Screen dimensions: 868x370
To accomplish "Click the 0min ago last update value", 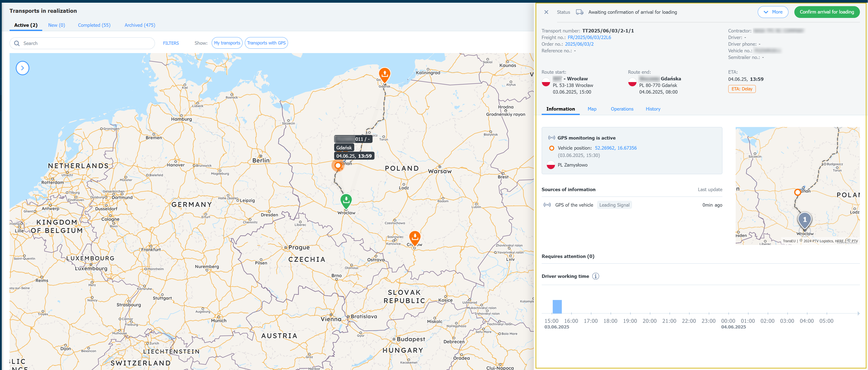I will [x=712, y=205].
